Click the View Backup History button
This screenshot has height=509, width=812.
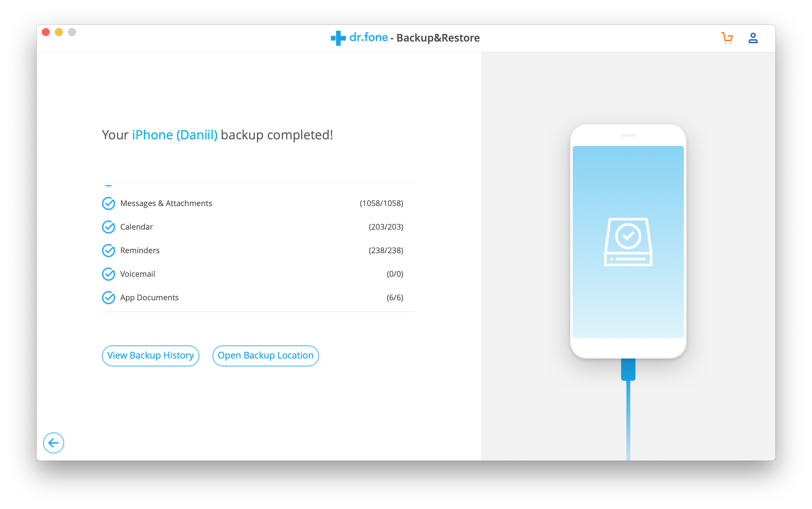pos(151,355)
